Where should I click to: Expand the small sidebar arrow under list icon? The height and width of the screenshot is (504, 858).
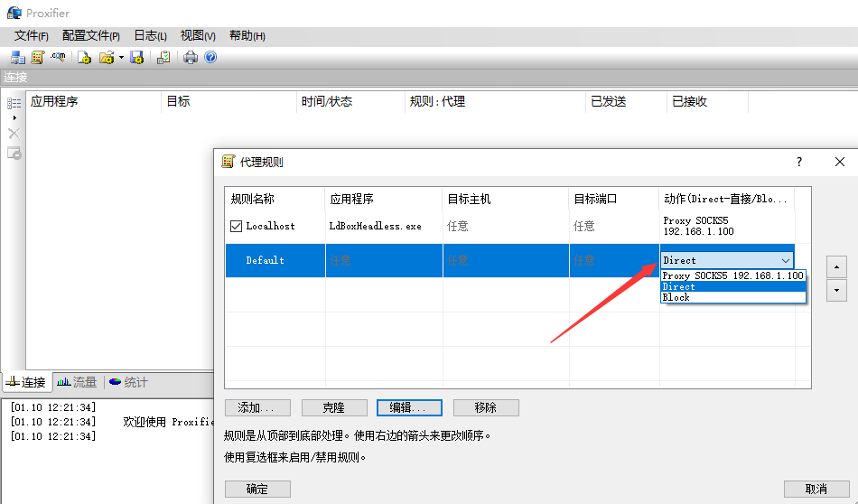click(14, 117)
